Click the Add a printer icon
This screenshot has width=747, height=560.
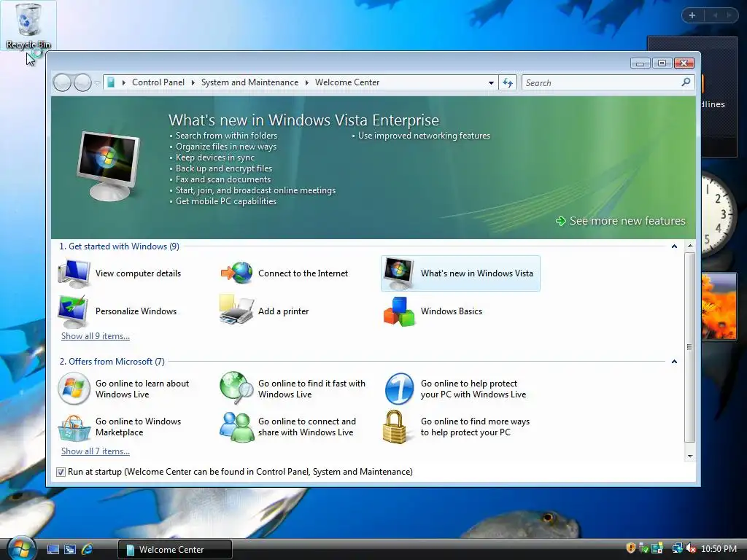(x=236, y=310)
